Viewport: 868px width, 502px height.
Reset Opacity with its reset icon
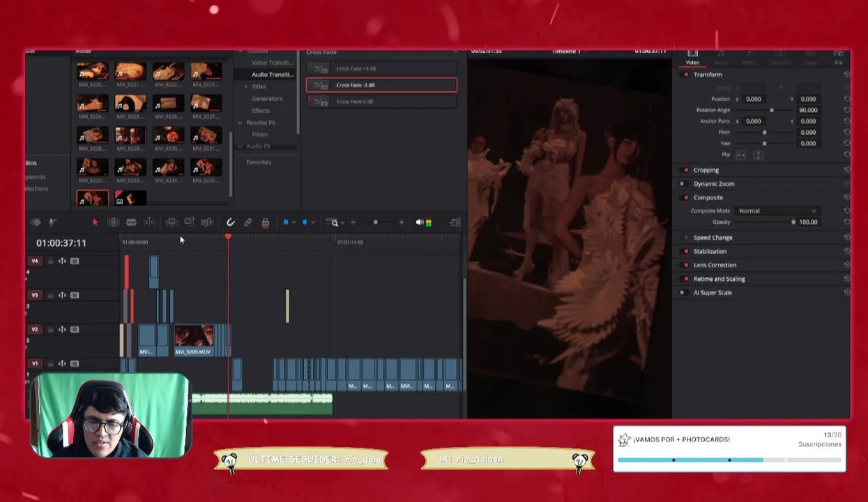coord(846,222)
